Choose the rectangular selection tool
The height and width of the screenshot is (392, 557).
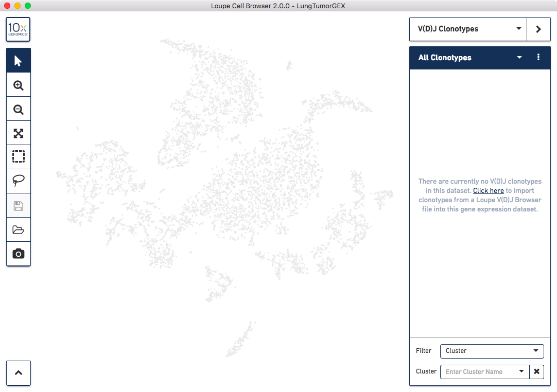tap(19, 156)
